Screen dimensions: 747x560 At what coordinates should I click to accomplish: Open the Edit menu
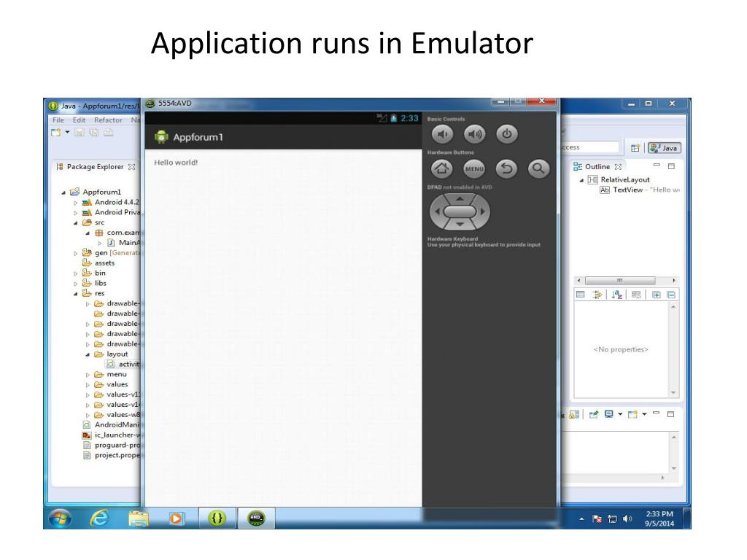click(x=79, y=120)
